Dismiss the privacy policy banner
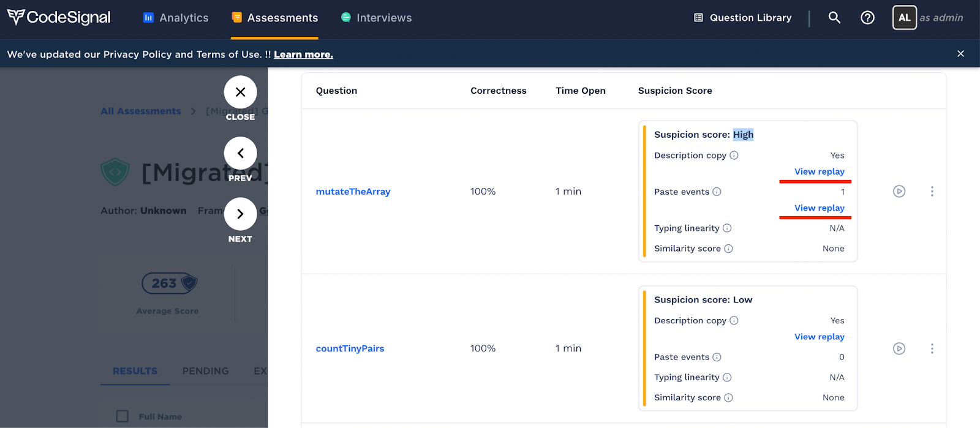980x428 pixels. pyautogui.click(x=960, y=54)
